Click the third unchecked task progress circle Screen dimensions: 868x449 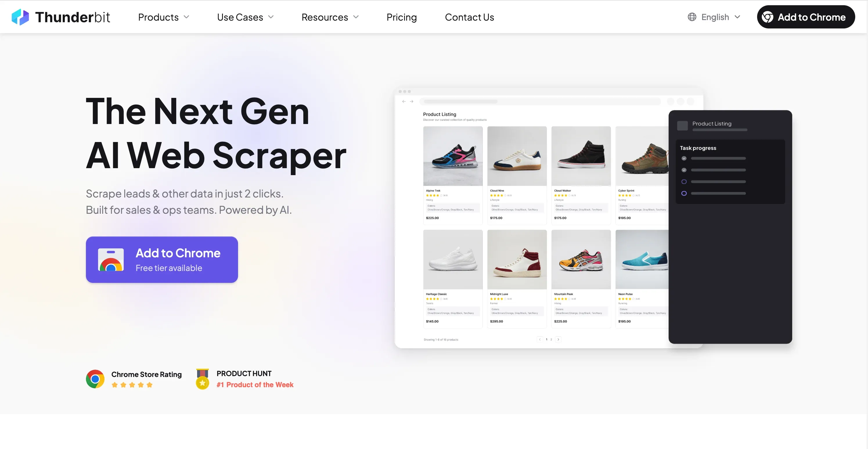(684, 182)
